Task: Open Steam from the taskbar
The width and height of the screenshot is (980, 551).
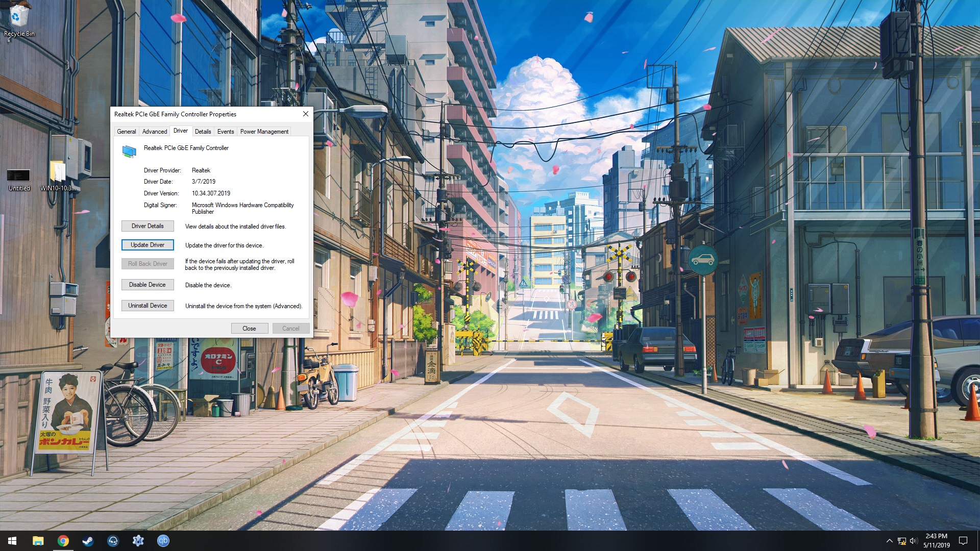Action: [x=88, y=541]
